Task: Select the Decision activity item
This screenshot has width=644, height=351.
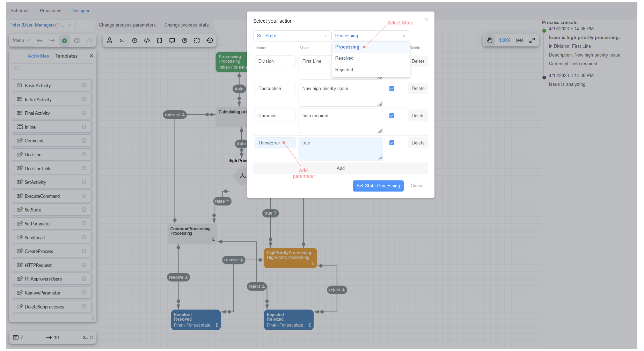Action: pos(52,155)
